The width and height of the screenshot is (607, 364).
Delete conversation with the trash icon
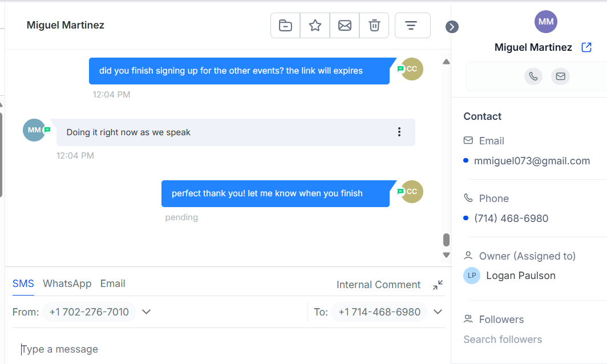point(374,26)
